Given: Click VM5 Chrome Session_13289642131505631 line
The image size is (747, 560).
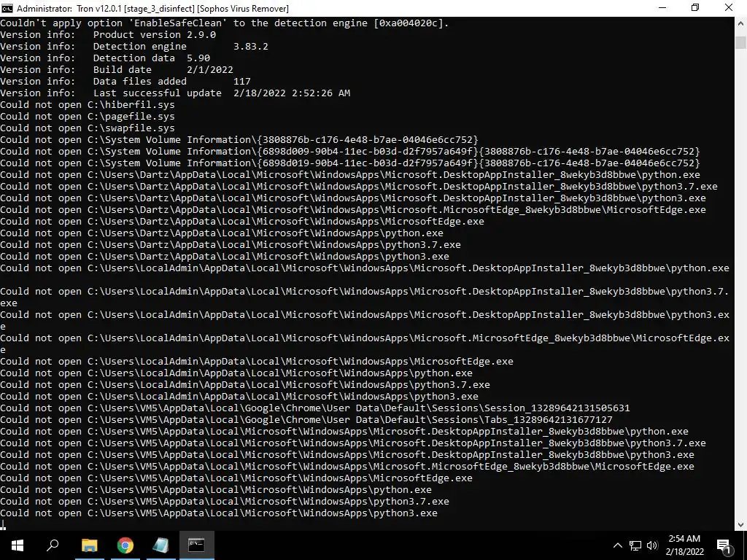Looking at the screenshot, I should coord(315,408).
